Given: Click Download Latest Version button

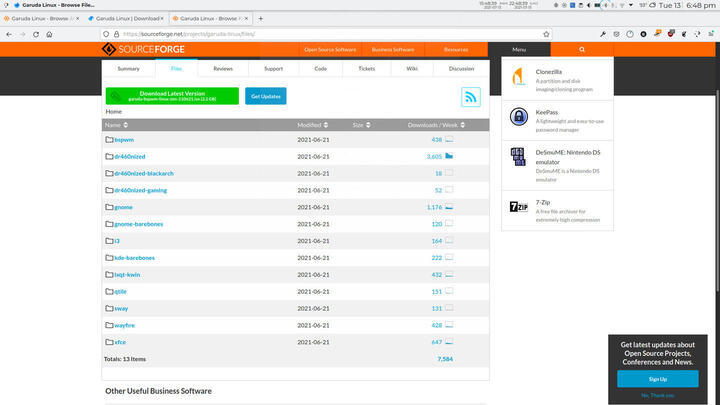Looking at the screenshot, I should (172, 96).
